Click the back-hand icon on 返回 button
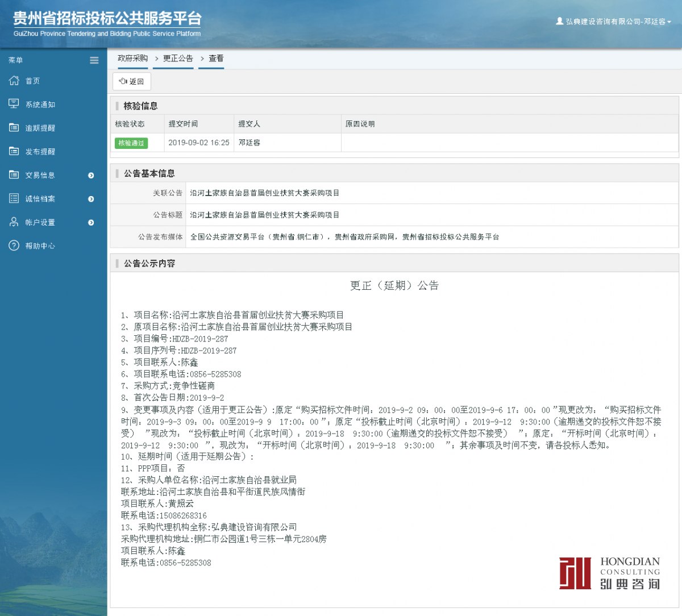 pyautogui.click(x=124, y=81)
